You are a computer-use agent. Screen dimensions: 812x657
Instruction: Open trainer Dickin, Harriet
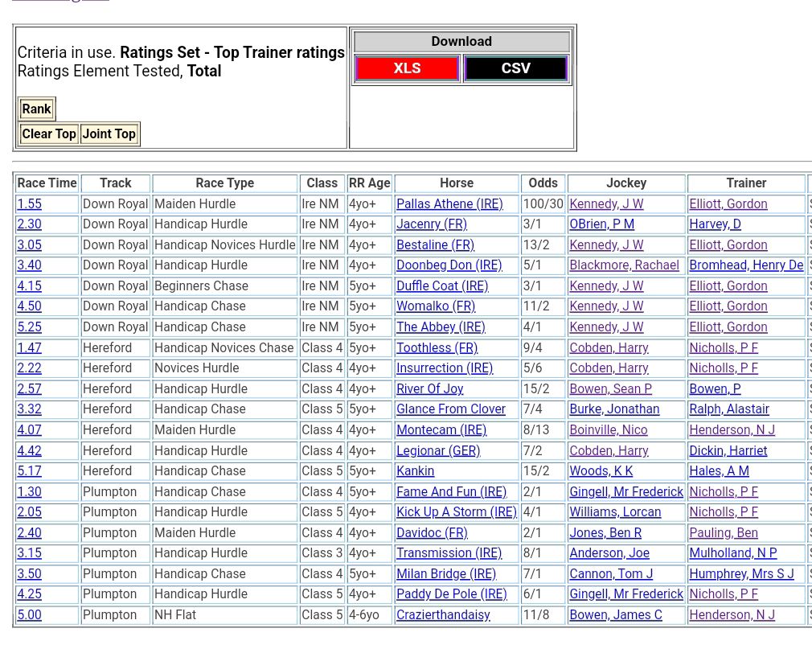[x=728, y=451]
